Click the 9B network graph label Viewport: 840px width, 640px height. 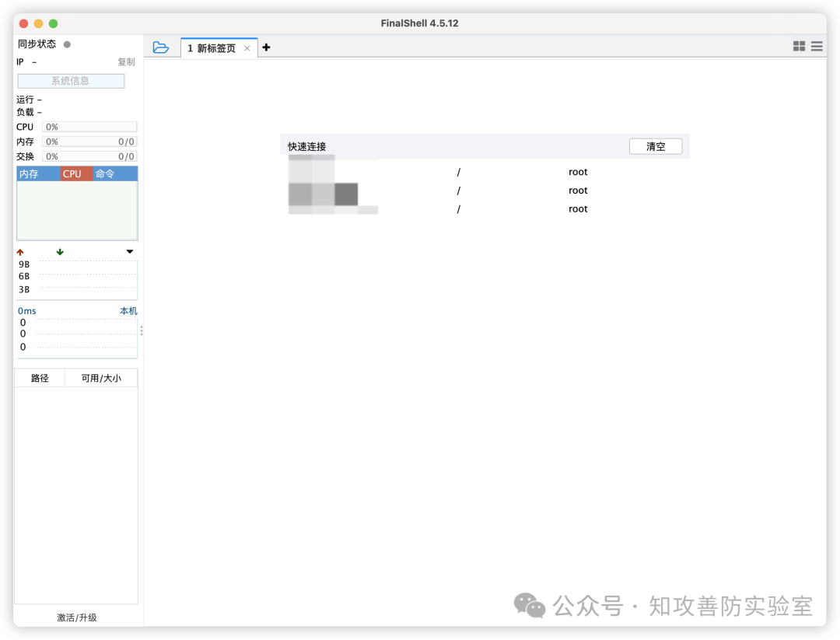pos(24,264)
